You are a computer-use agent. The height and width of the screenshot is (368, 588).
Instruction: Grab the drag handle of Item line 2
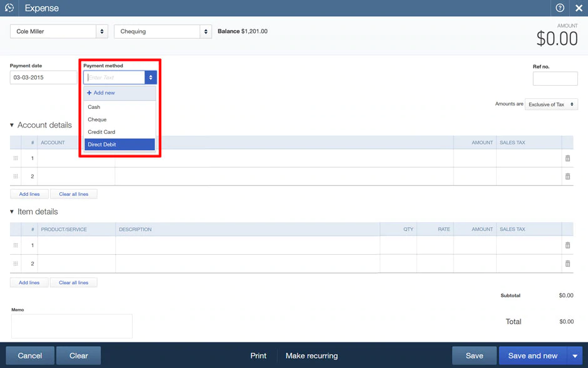point(16,263)
